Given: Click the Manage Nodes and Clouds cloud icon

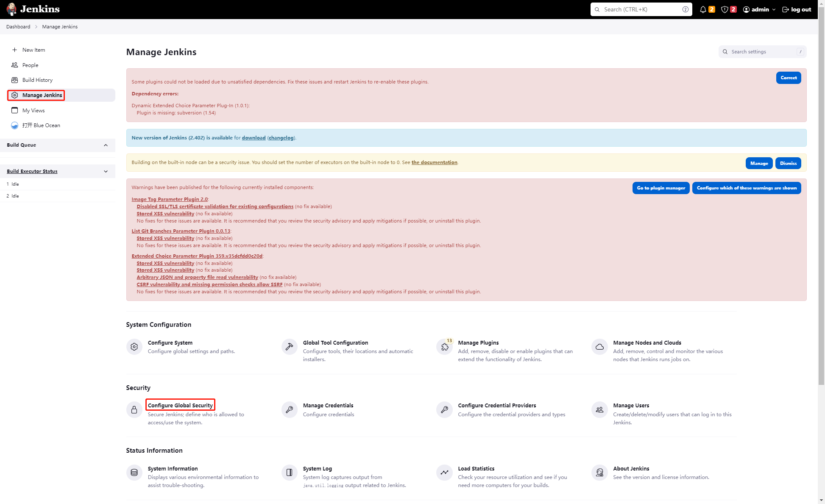Looking at the screenshot, I should pos(599,347).
